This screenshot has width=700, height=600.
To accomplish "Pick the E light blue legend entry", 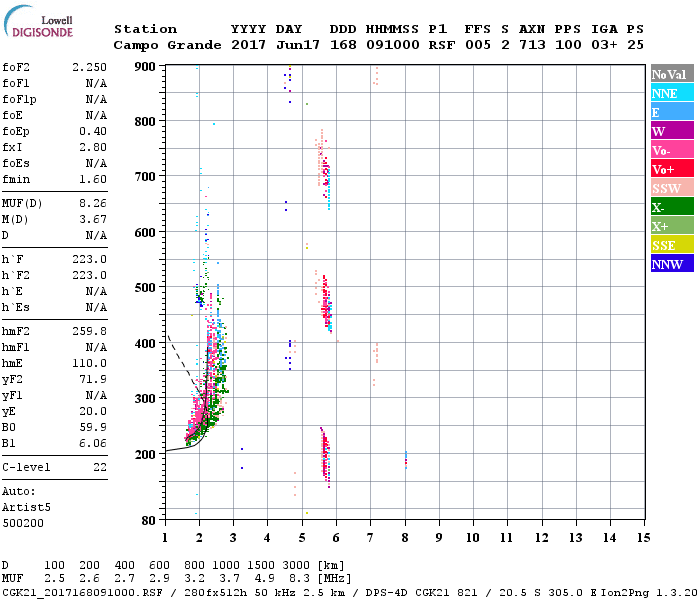I will (671, 112).
